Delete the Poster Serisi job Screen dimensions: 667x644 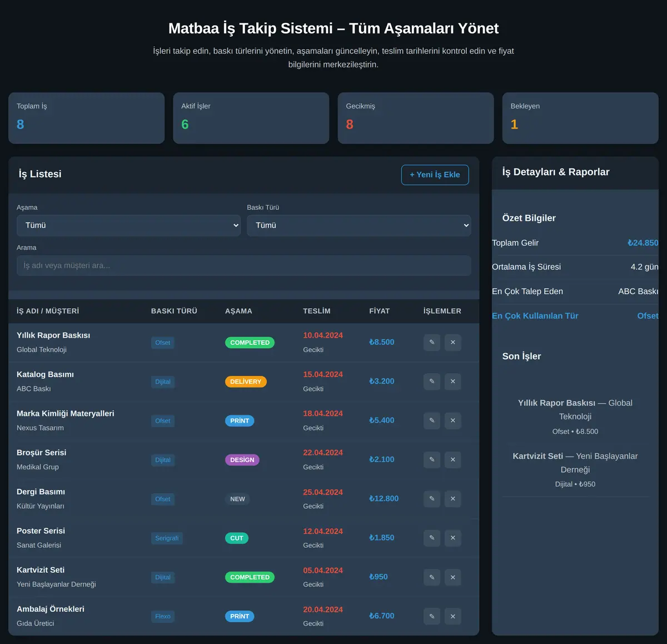tap(453, 538)
